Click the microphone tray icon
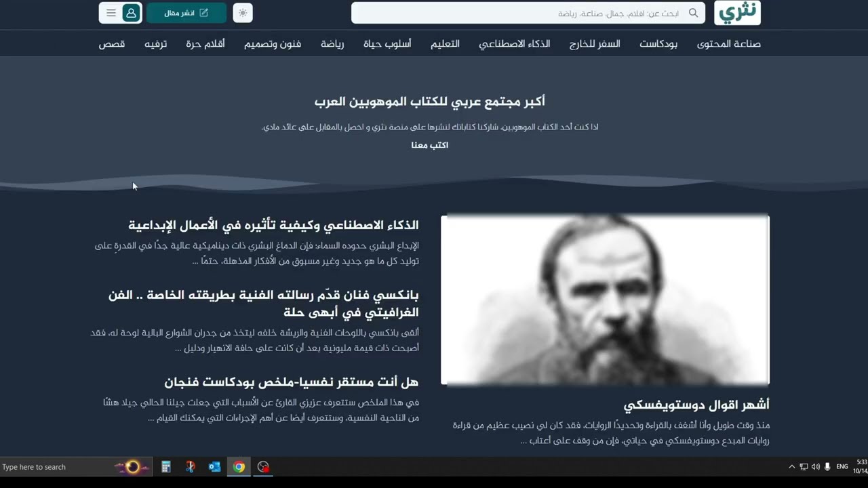The height and width of the screenshot is (488, 868). (x=827, y=467)
